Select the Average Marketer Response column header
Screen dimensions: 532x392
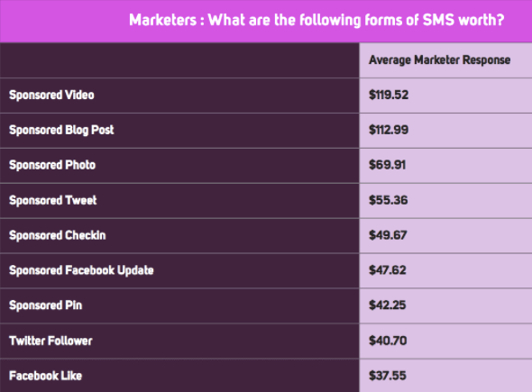pos(440,60)
